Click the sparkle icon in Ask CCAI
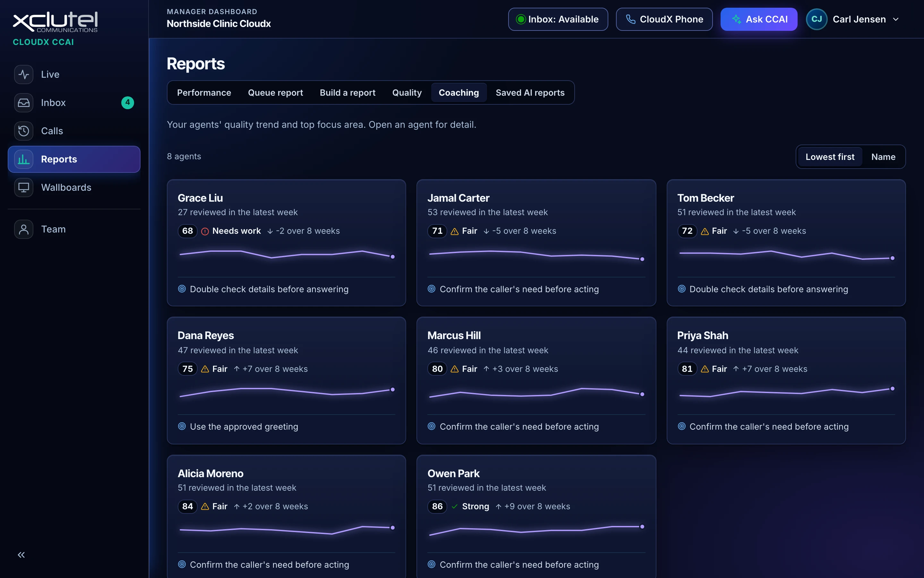 pos(737,19)
